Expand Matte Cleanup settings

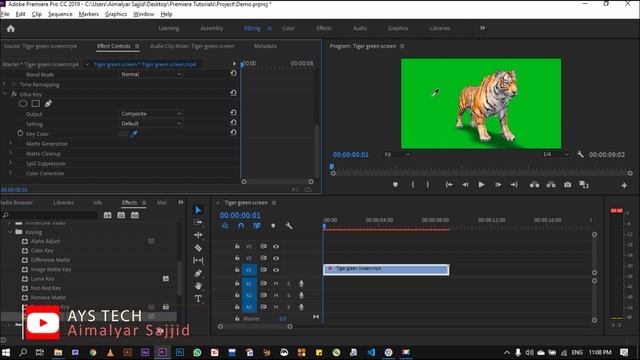(11, 153)
